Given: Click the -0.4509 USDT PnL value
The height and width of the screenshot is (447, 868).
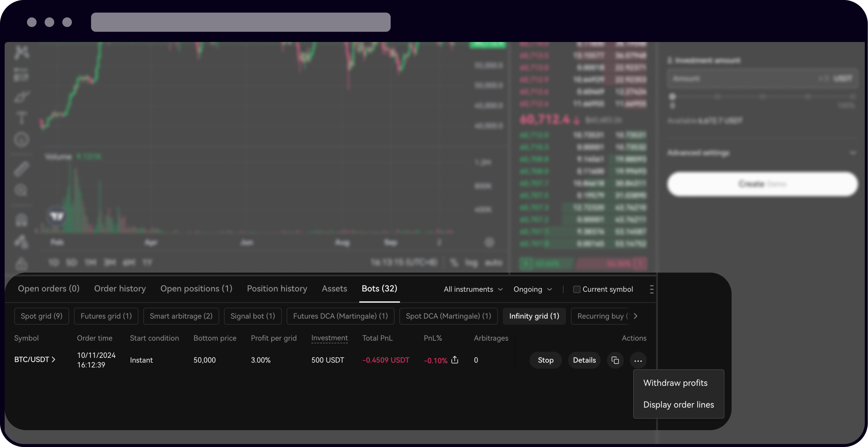Looking at the screenshot, I should coord(385,360).
